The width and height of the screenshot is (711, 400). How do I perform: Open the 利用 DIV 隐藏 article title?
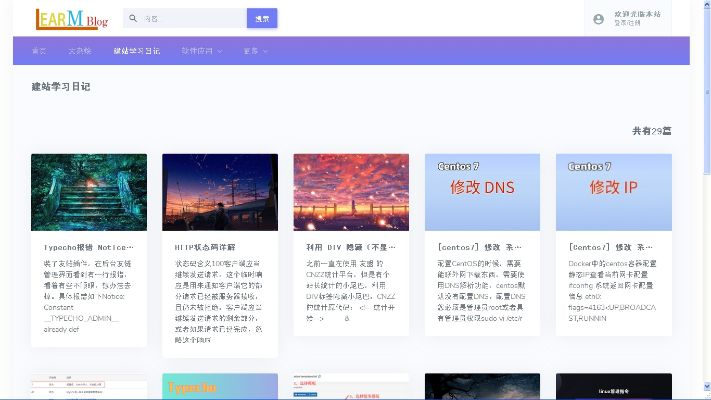coord(350,246)
